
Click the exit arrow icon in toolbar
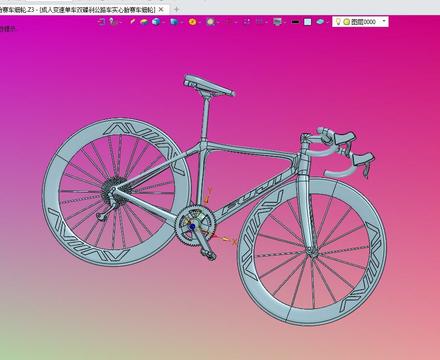point(101,22)
